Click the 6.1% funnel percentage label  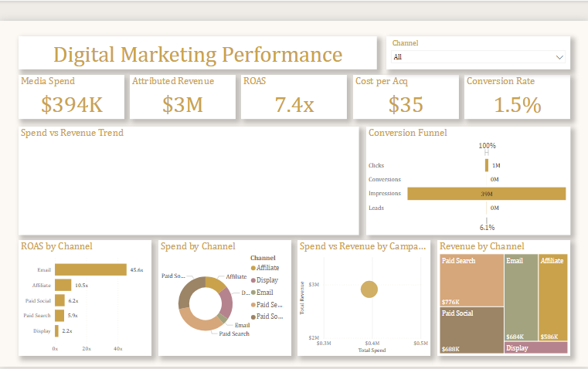pyautogui.click(x=487, y=228)
